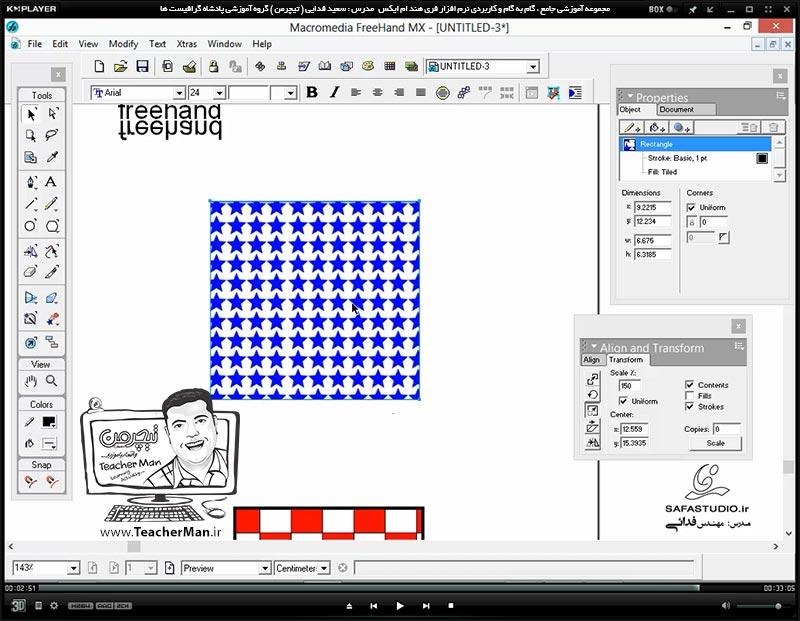Screen dimensions: 800x621
Task: Click width field showing 6.675
Action: pos(653,240)
